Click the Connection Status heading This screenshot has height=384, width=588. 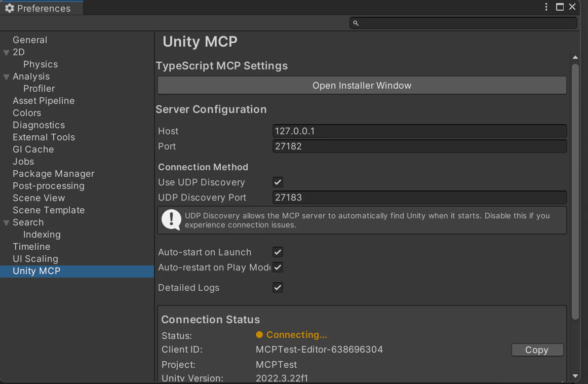pyautogui.click(x=210, y=320)
